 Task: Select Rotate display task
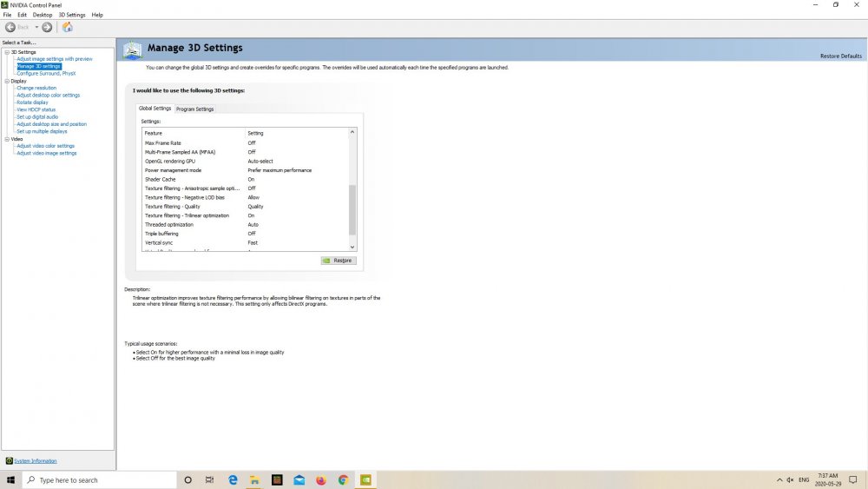32,102
